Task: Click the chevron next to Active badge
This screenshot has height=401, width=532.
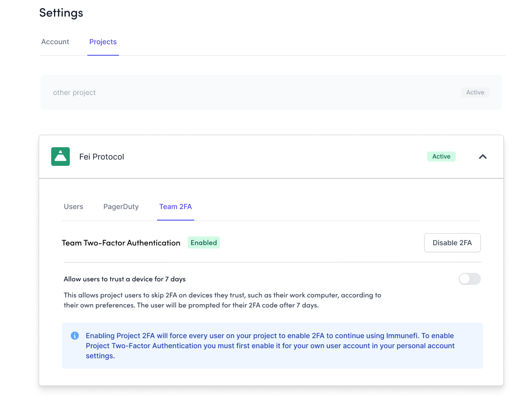Action: tap(482, 156)
